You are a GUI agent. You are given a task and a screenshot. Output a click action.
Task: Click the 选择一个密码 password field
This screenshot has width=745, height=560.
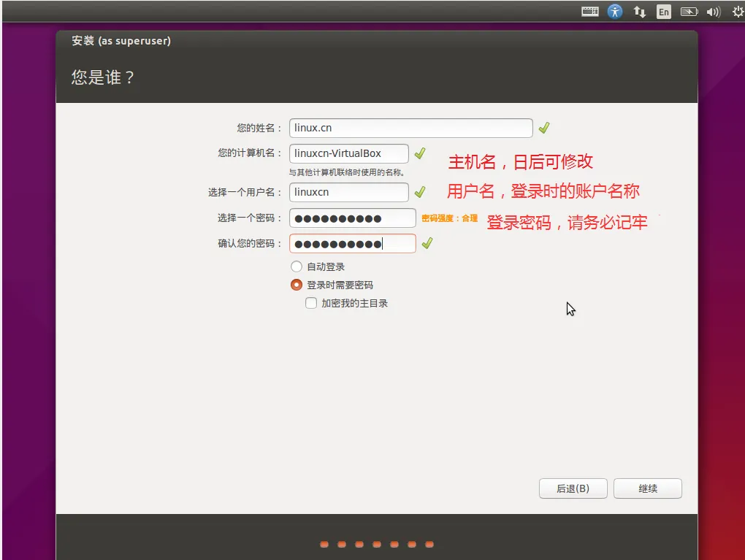pyautogui.click(x=352, y=218)
